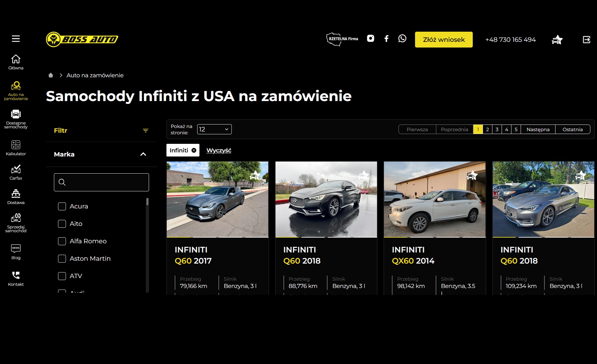
Task: Go to the Następna page
Action: click(x=538, y=129)
